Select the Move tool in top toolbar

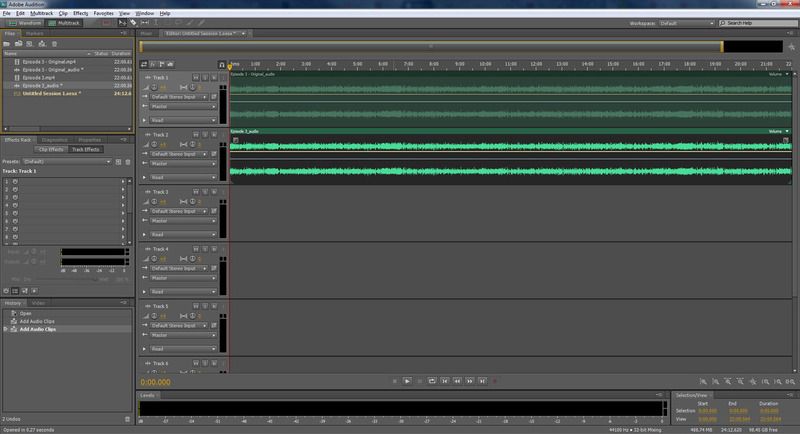coord(122,23)
